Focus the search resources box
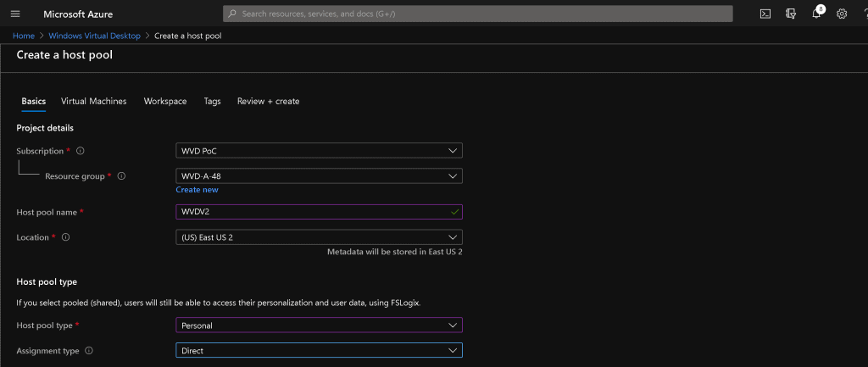The height and width of the screenshot is (367, 868). (x=478, y=14)
